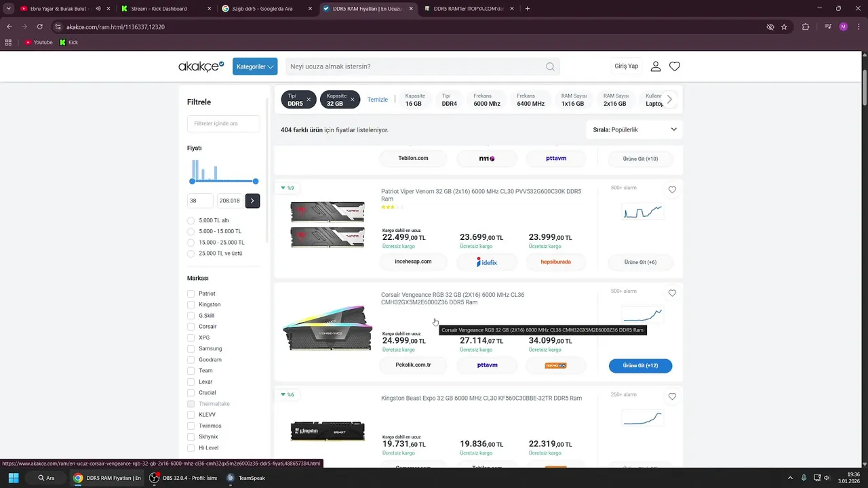Open the favorites heart in header
868x488 pixels.
click(x=675, y=66)
